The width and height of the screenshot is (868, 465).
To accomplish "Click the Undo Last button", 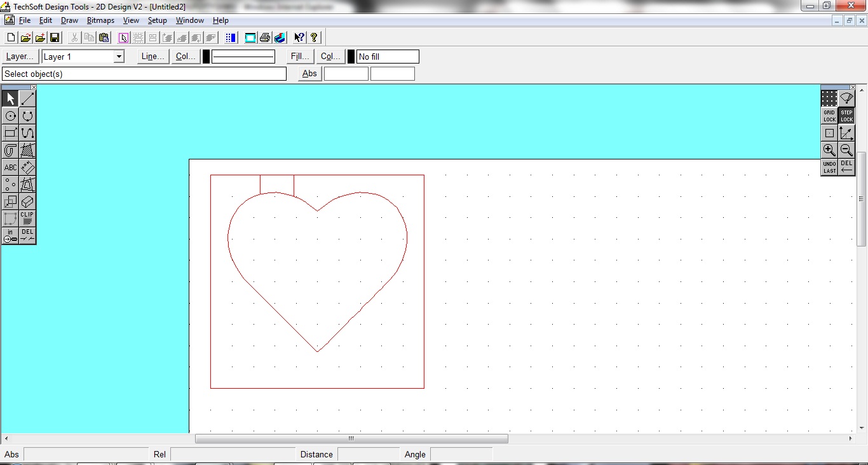I will tap(829, 167).
